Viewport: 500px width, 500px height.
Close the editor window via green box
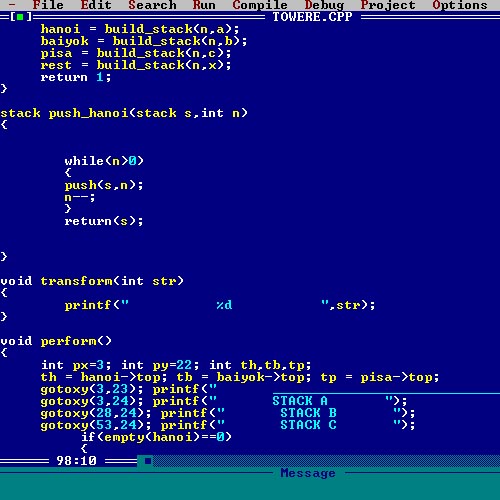click(20, 17)
